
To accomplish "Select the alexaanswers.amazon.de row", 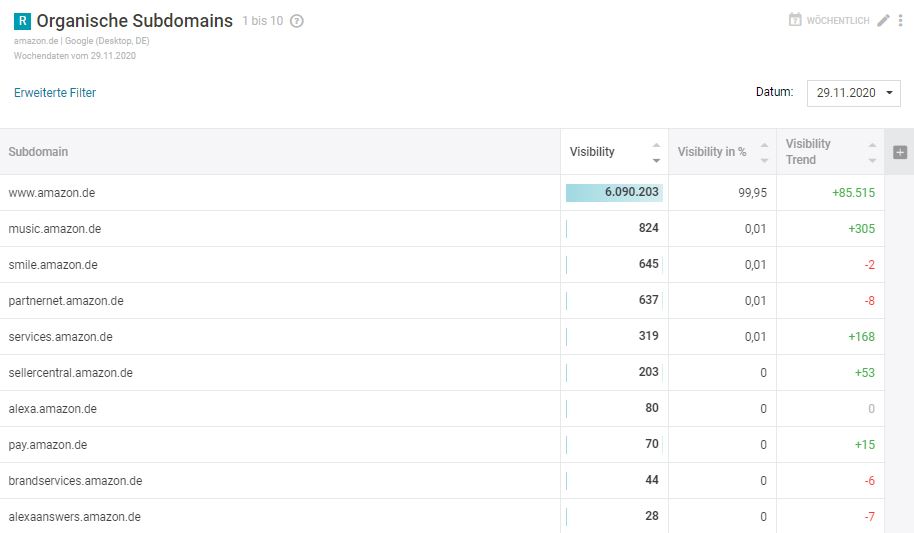I will (x=74, y=517).
